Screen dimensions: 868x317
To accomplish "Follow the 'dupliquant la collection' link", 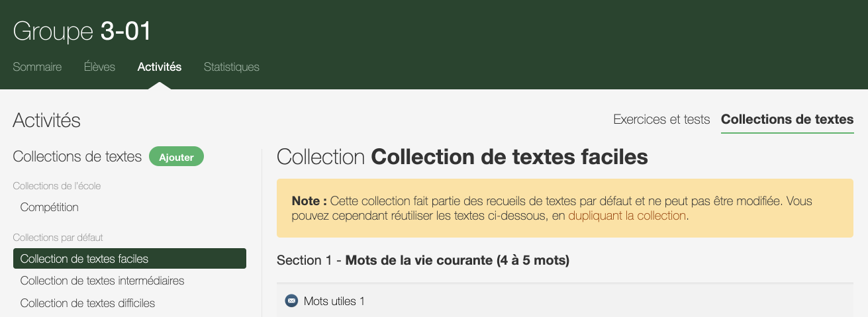I will tap(626, 216).
